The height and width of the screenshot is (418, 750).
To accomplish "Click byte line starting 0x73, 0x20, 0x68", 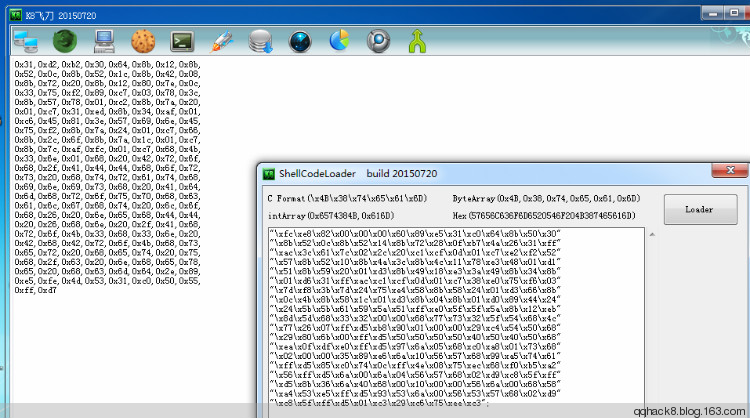I will 107,177.
